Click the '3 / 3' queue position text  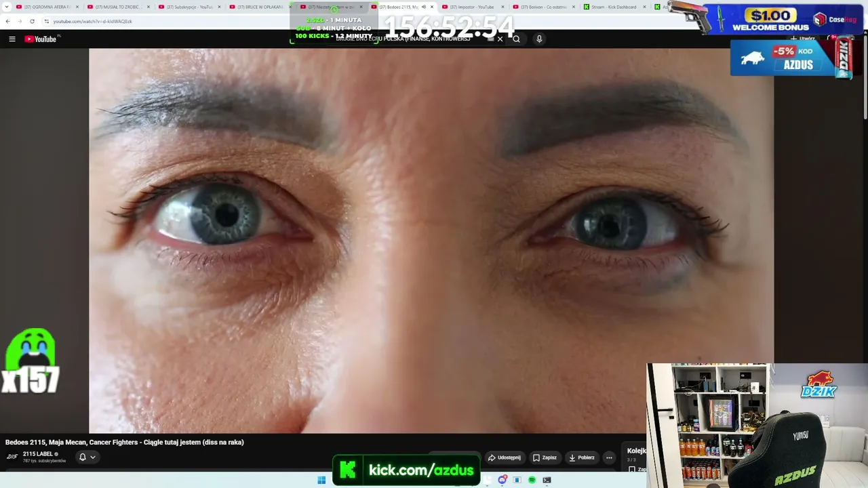[x=631, y=460]
